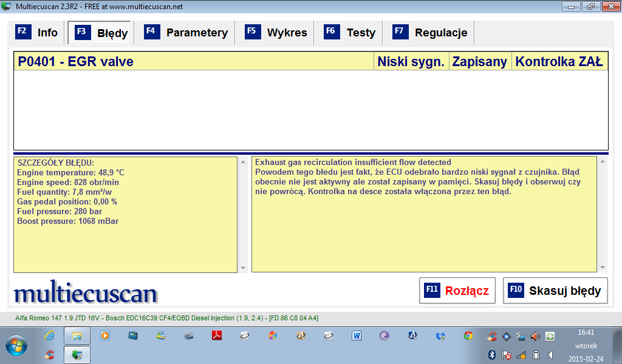The width and height of the screenshot is (622, 364).
Task: Click the Gas pedal position: 0,00 % line
Action: tap(67, 201)
